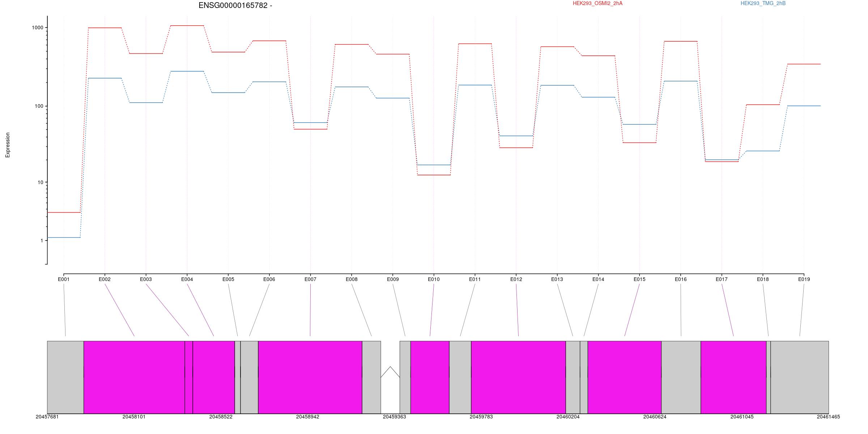
Task: Click the E006 exon label
Action: coord(269,279)
